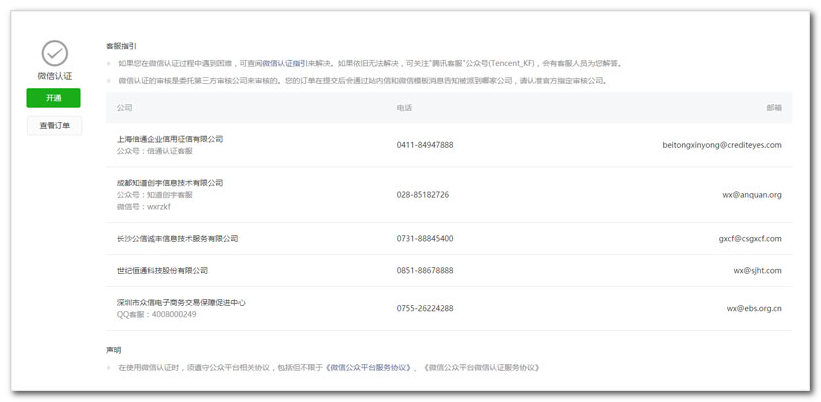
Task: Open the 《微信公众平台微信认证服务协议》 link
Action: [481, 367]
